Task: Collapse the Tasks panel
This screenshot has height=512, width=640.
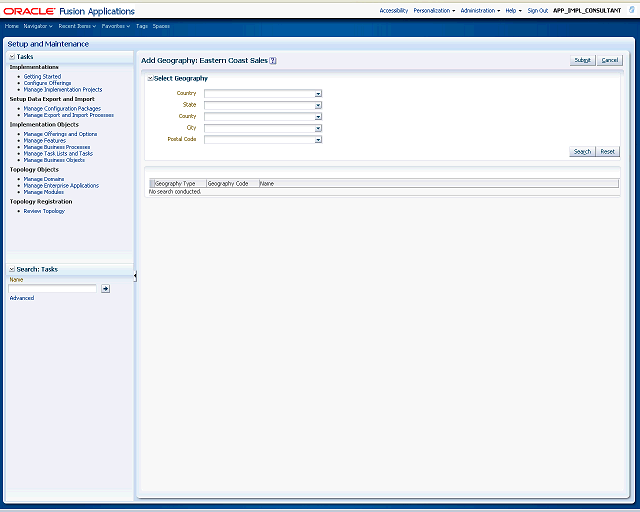Action: (12, 57)
